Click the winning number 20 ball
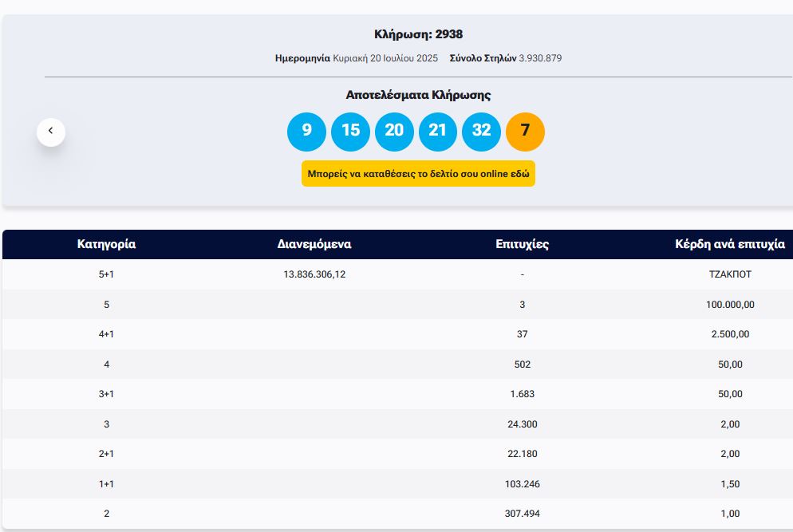The width and height of the screenshot is (793, 532). 394,132
